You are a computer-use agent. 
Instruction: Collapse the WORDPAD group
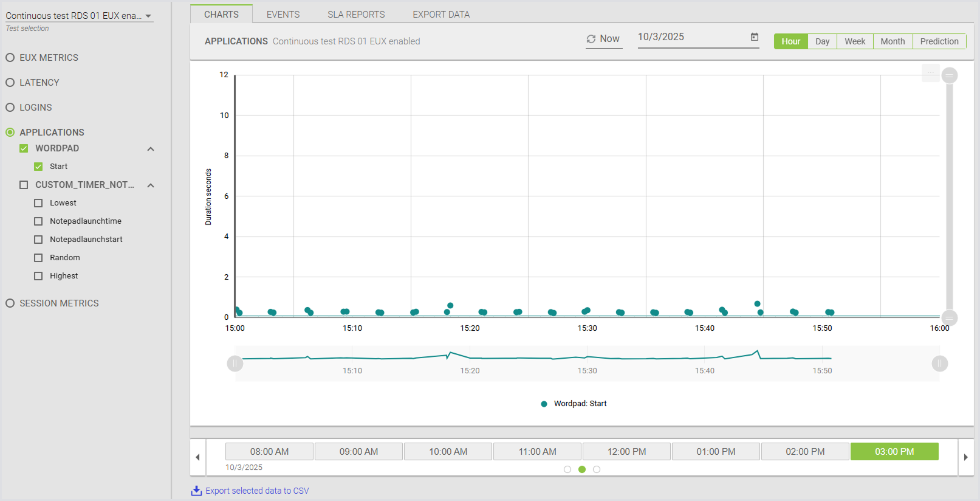point(151,149)
